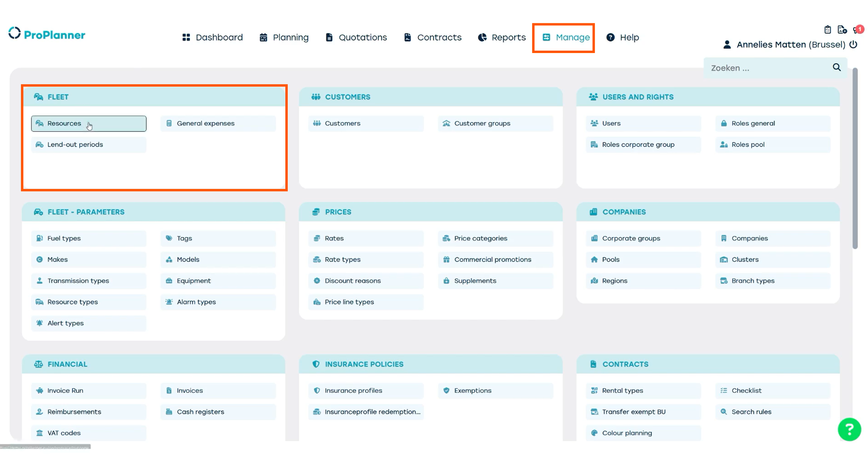Go to the Contracts menu
The height and width of the screenshot is (464, 868).
pos(432,37)
